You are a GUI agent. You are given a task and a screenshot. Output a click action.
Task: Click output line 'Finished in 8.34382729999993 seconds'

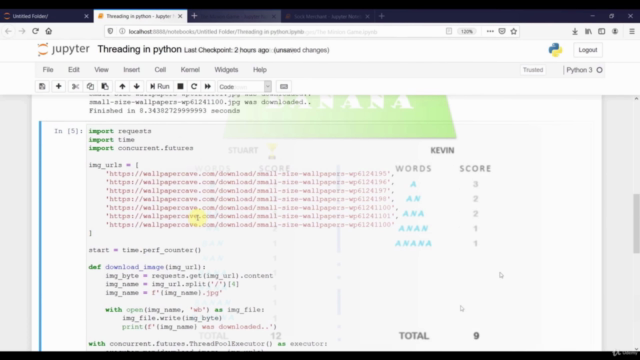[164, 111]
